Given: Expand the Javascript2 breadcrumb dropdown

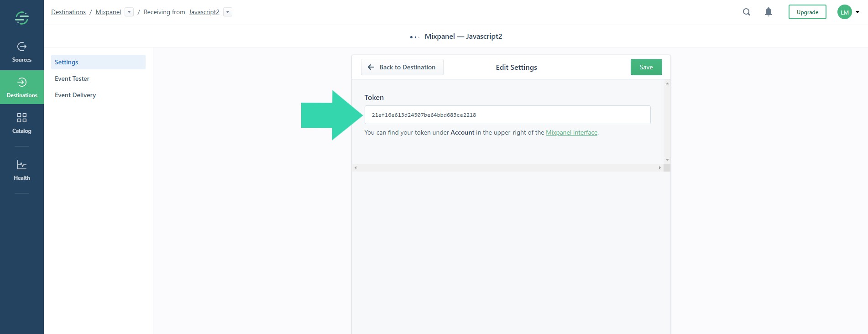Looking at the screenshot, I should [228, 12].
